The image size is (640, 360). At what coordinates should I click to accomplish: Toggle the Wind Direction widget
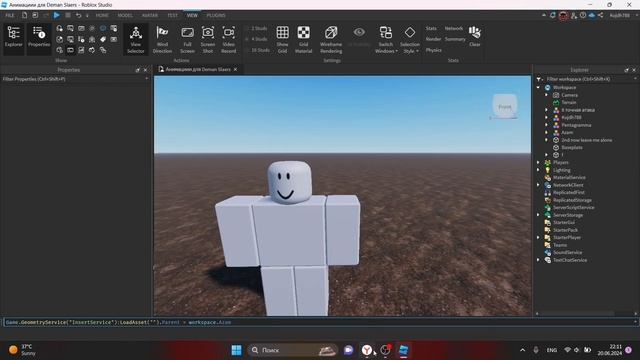[x=162, y=39]
